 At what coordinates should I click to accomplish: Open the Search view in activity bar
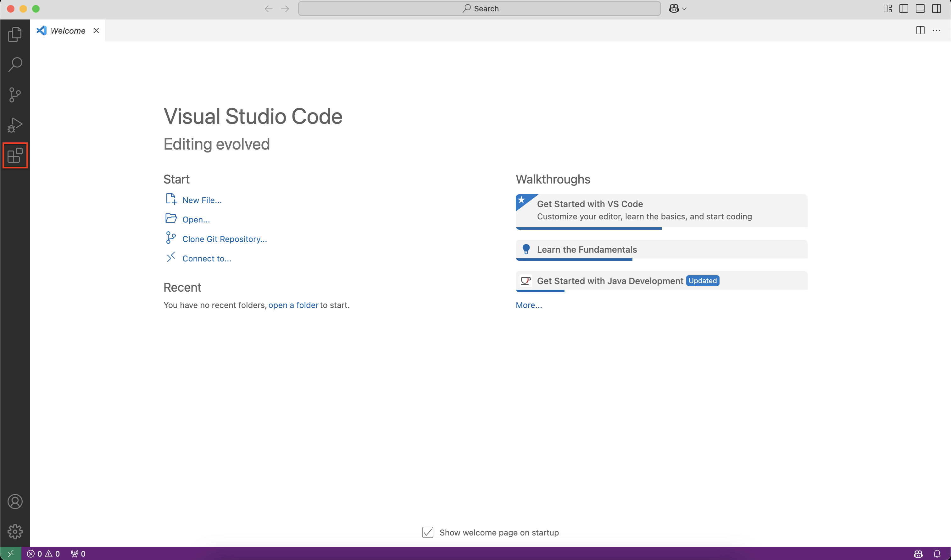tap(15, 64)
